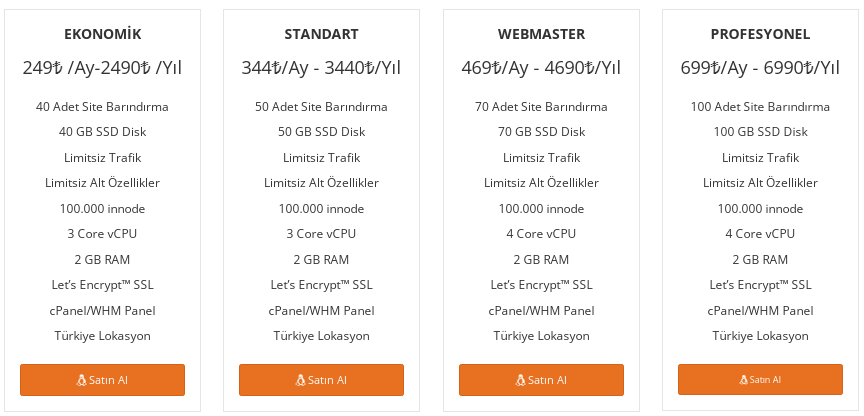Screen dimensions: 864x416
Task: Click the 699₺/Ay Profesyonel price
Action: tap(760, 68)
